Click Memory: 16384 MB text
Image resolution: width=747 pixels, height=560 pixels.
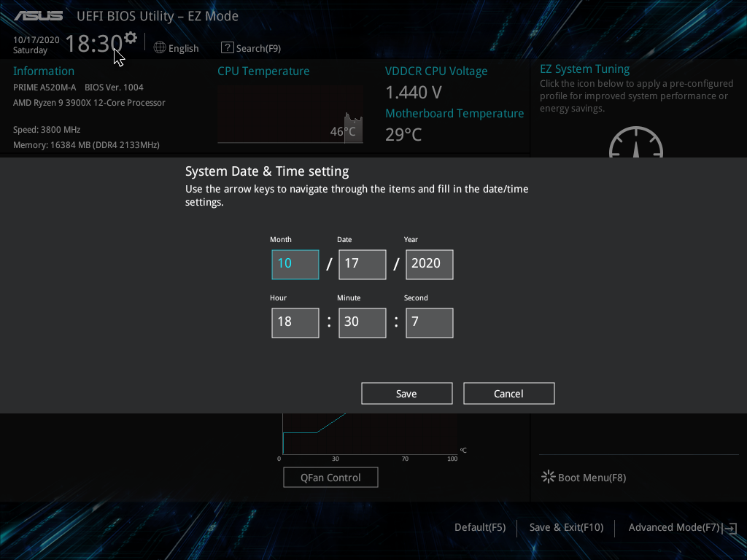(86, 145)
